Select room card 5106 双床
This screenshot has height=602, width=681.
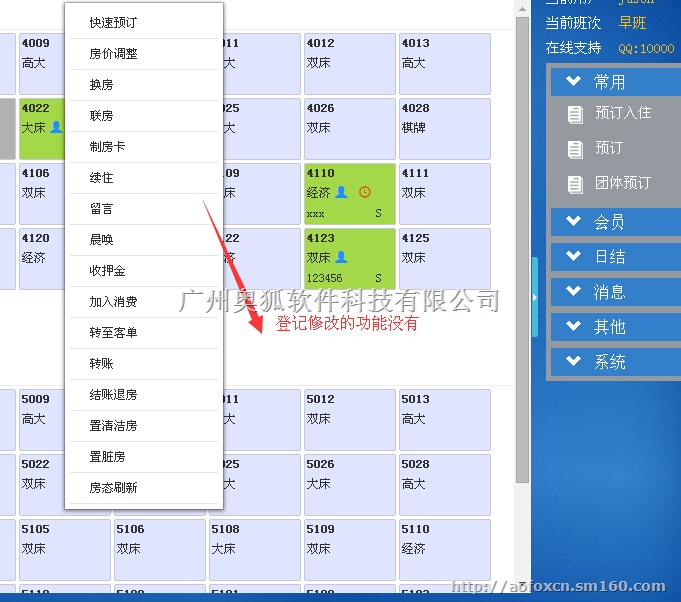click(160, 550)
